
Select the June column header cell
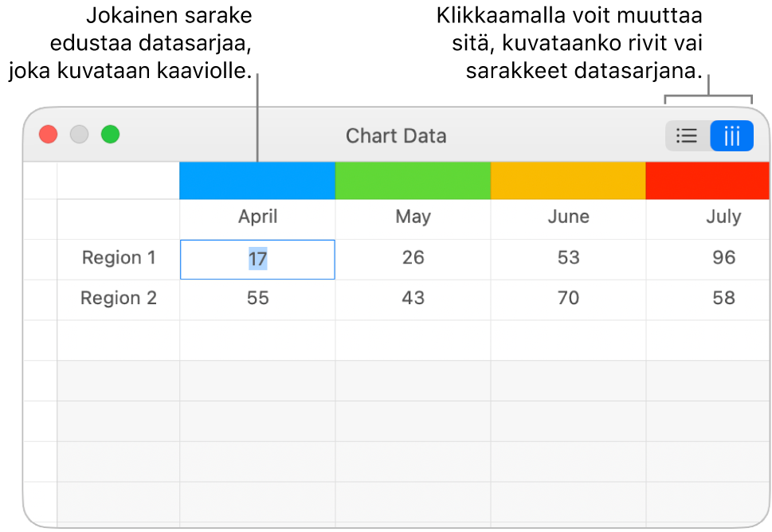[568, 217]
